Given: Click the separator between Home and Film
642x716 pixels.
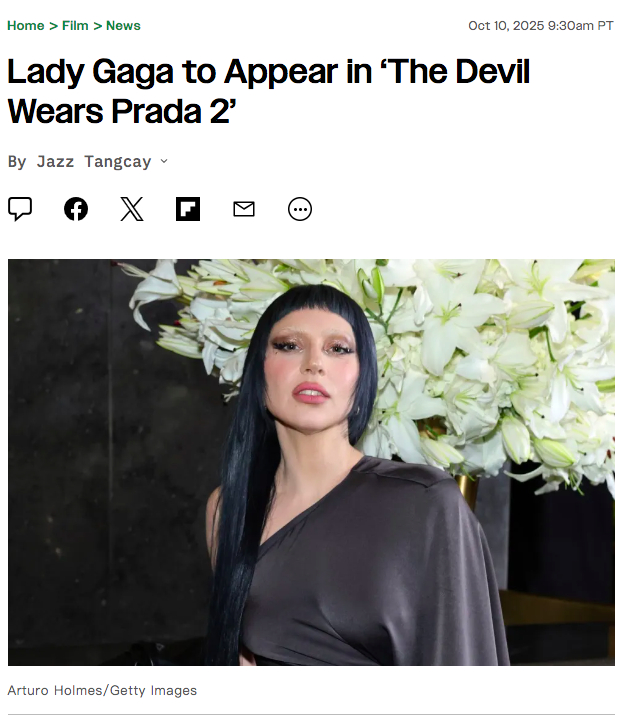Looking at the screenshot, I should pyautogui.click(x=53, y=26).
